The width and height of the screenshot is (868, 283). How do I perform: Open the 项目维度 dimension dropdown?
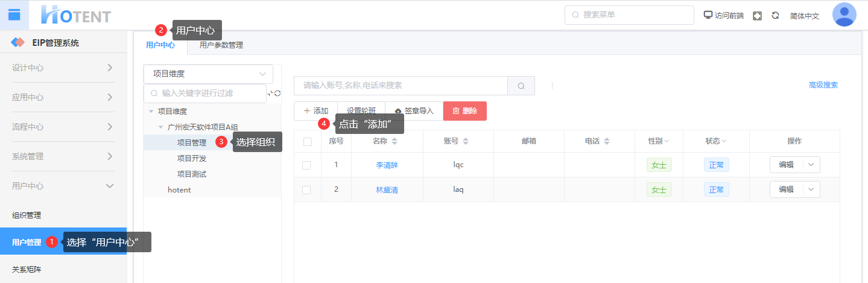tap(208, 74)
